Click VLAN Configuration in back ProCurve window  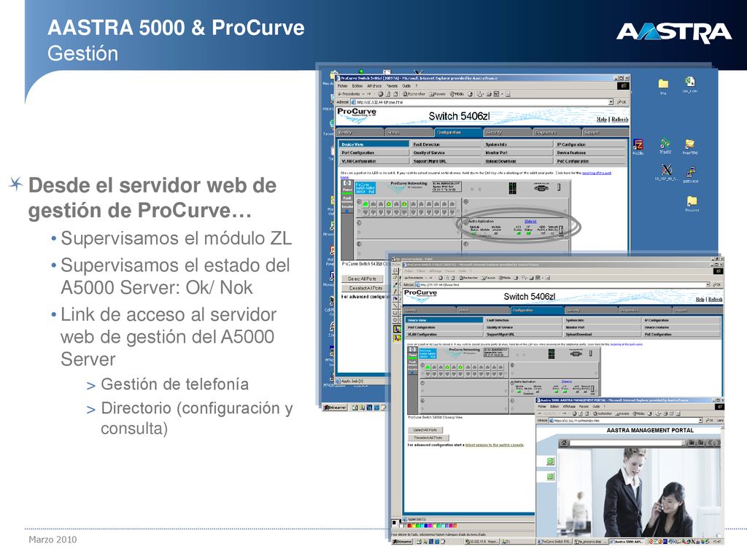click(374, 161)
